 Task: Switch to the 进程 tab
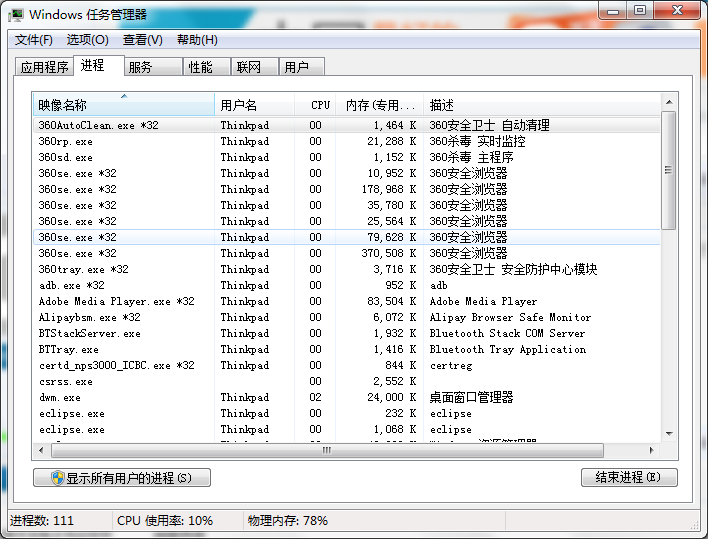click(99, 65)
